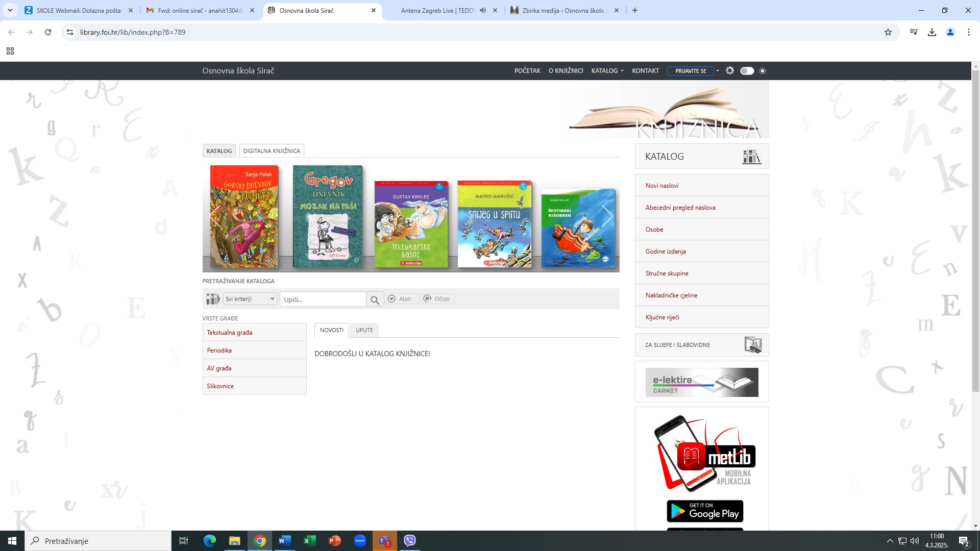Open the Novi naslovi link
This screenshot has width=980, height=551.
pyautogui.click(x=662, y=186)
